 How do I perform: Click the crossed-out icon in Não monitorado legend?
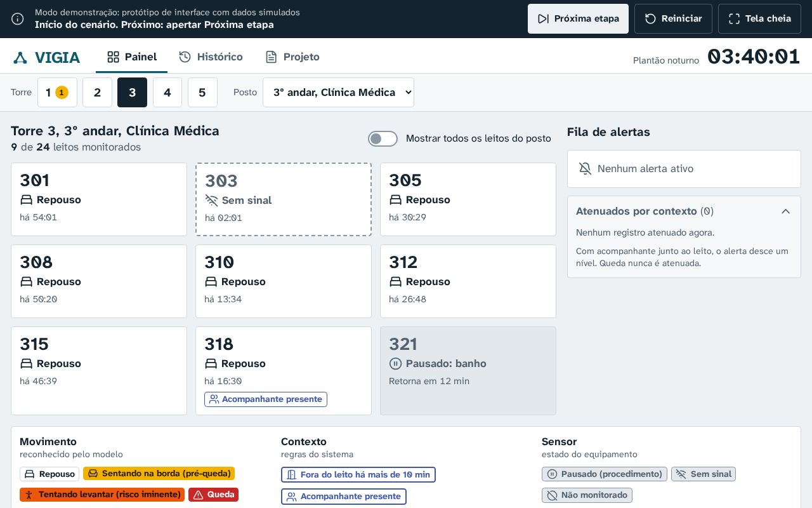pos(552,495)
